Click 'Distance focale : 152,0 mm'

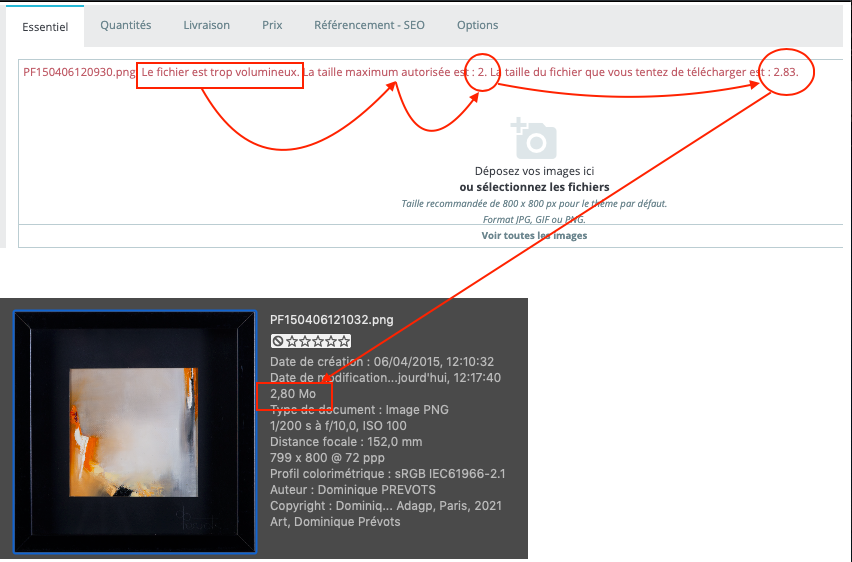(x=346, y=442)
